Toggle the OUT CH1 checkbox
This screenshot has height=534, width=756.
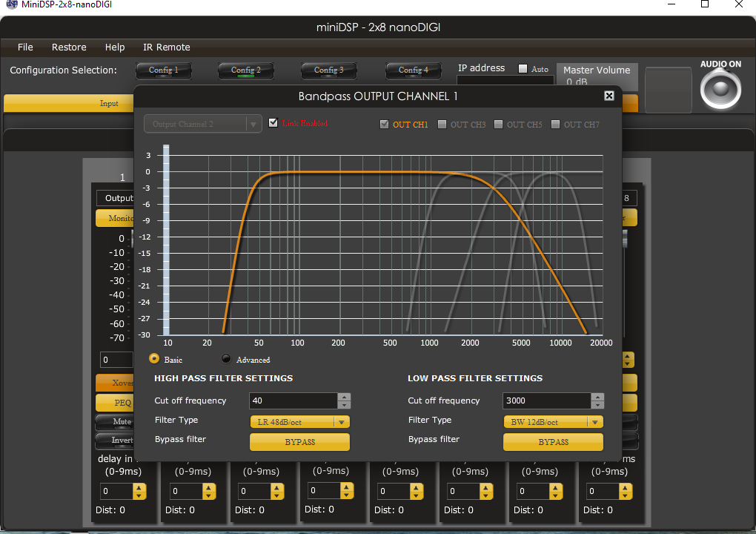coord(384,124)
